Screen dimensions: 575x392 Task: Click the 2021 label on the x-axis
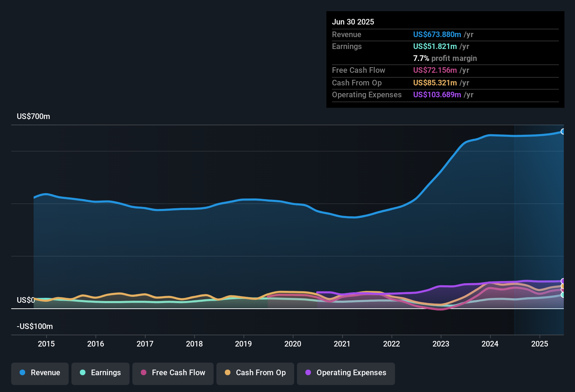tap(342, 344)
